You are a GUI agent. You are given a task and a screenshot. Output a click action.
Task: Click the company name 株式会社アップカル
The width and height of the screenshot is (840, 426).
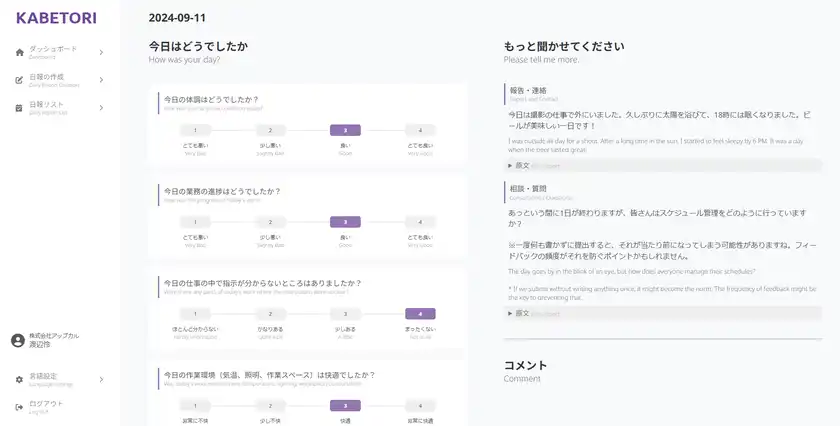pyautogui.click(x=54, y=336)
